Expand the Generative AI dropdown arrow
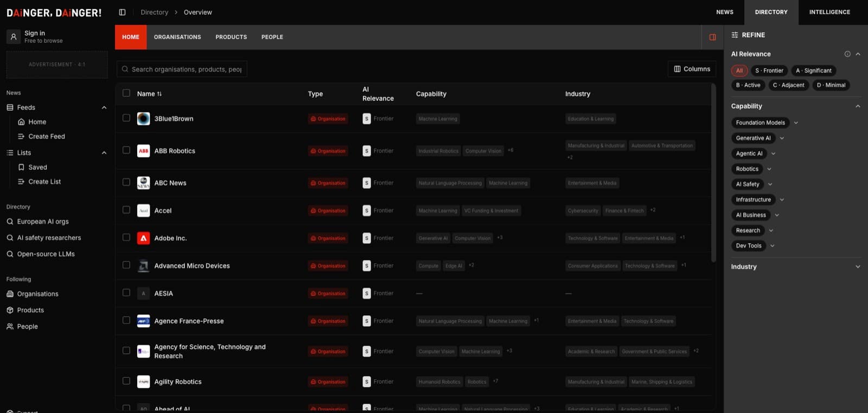This screenshot has height=413, width=868. (x=782, y=138)
